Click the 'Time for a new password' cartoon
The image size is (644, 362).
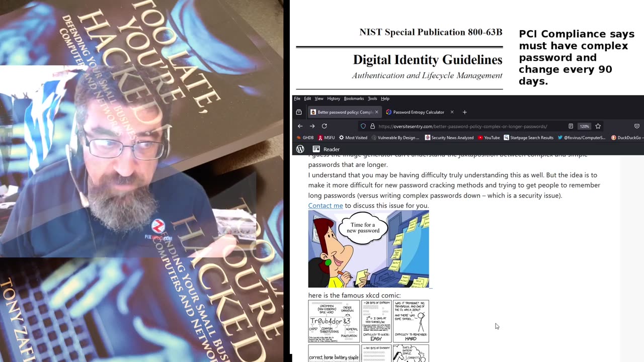coord(369,249)
